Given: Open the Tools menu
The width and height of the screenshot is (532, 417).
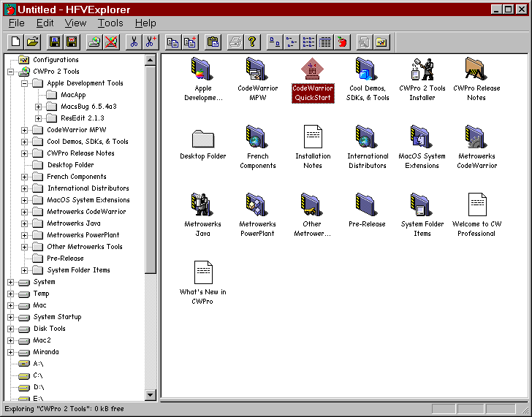Looking at the screenshot, I should pos(110,23).
